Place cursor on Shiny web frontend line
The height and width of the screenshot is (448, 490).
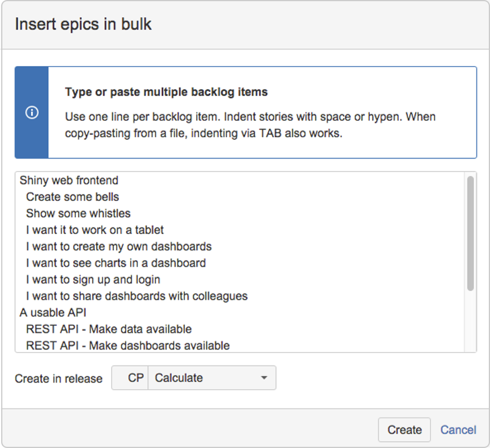click(69, 180)
